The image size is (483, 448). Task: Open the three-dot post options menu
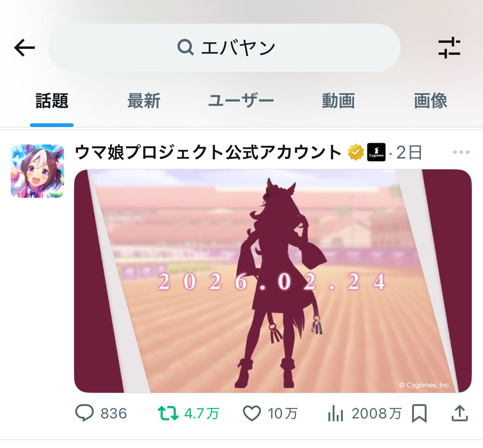click(461, 152)
